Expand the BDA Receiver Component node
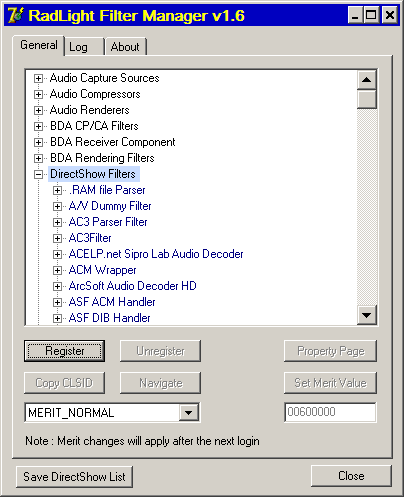Viewport: 404px width, 497px height. pos(38,142)
